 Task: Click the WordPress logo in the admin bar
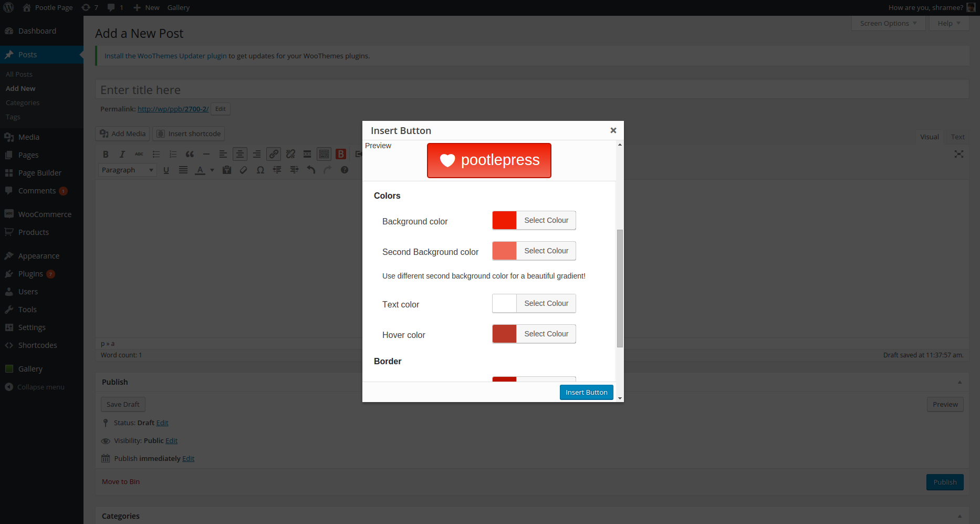click(x=9, y=7)
